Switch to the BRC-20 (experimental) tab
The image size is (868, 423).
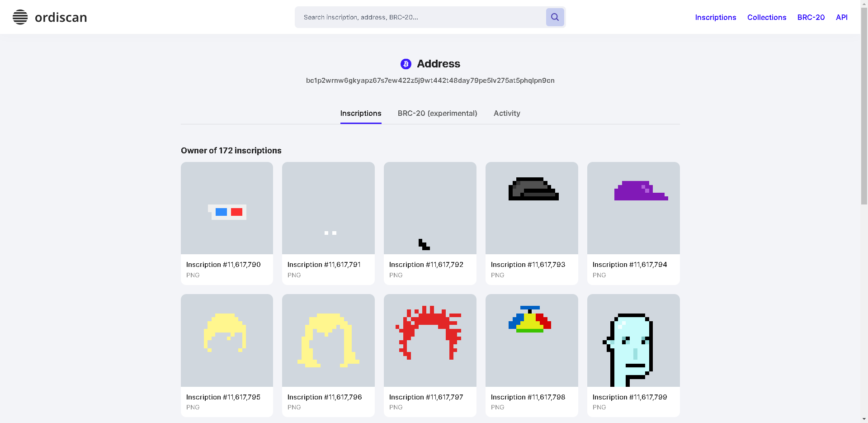click(437, 113)
